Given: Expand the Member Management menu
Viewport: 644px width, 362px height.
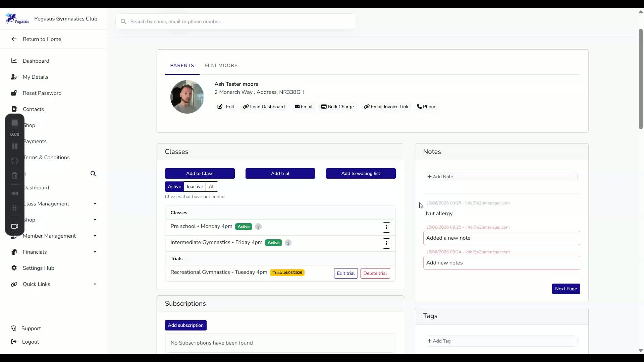Looking at the screenshot, I should coord(95,236).
